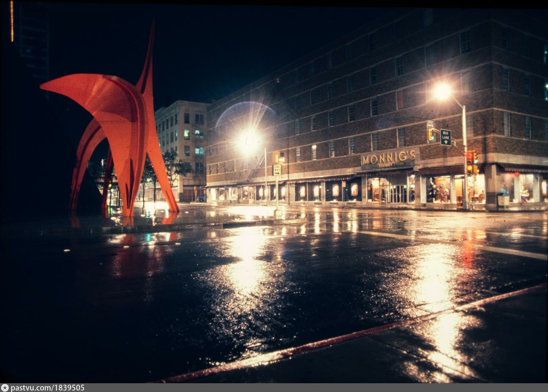Click the star icon beside pastvu watermark
Image resolution: width=548 pixels, height=392 pixels.
pyautogui.click(x=5, y=388)
